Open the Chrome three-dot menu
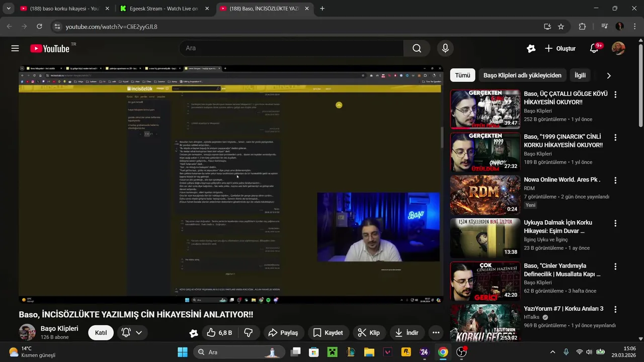644x362 pixels. 634,27
